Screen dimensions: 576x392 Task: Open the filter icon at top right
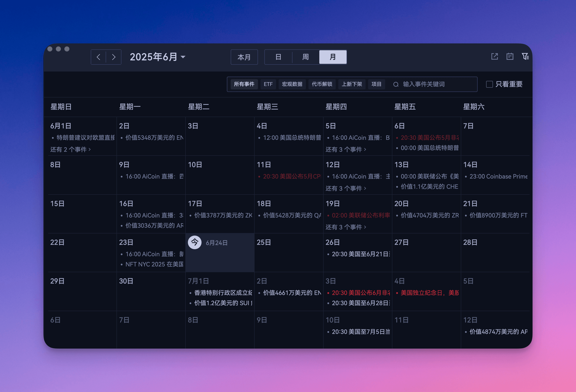click(x=525, y=56)
